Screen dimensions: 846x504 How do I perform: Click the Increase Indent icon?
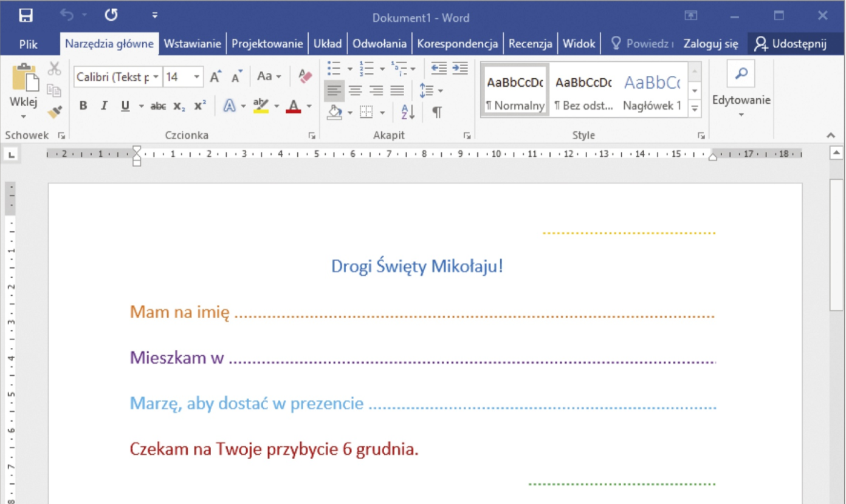click(460, 67)
